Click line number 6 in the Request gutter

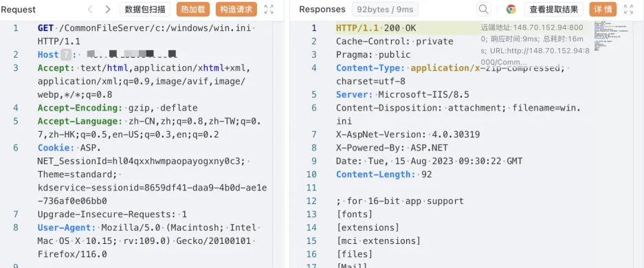pos(16,148)
